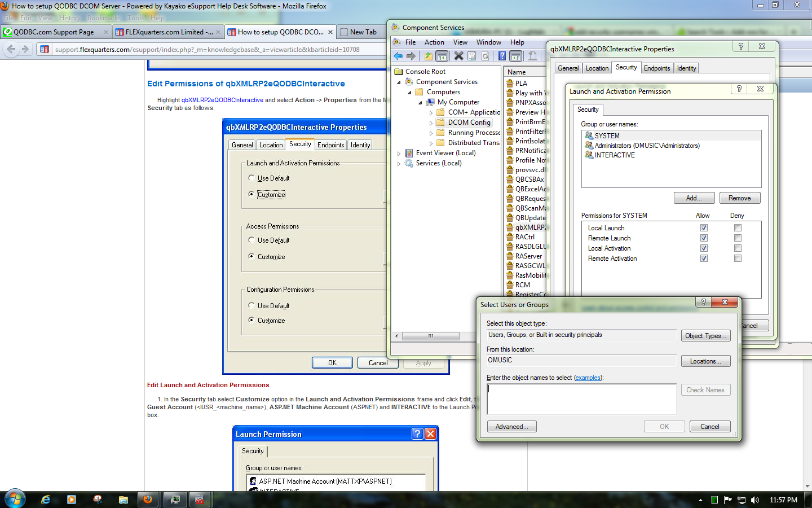
Task: Click the Up One Level folder icon
Action: (x=429, y=56)
